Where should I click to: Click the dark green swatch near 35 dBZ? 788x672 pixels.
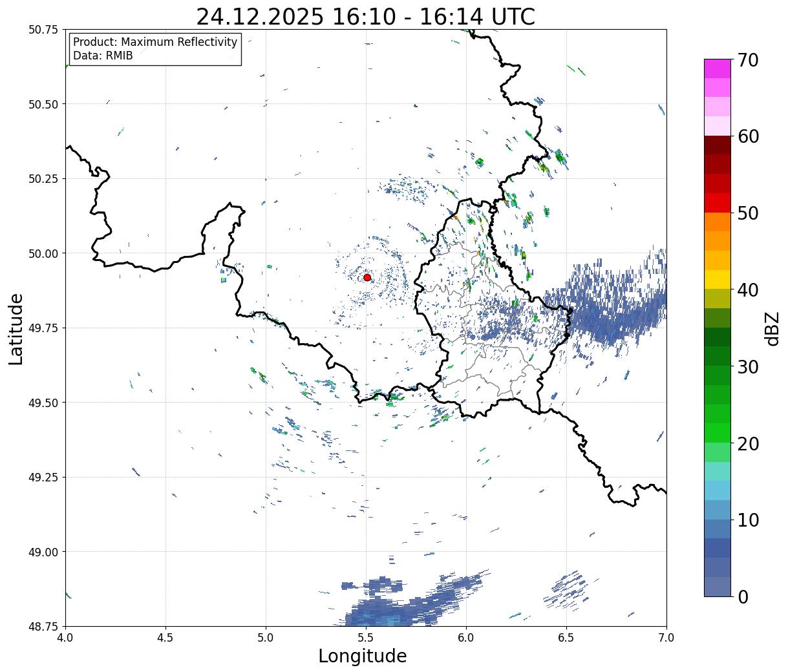pyautogui.click(x=718, y=337)
